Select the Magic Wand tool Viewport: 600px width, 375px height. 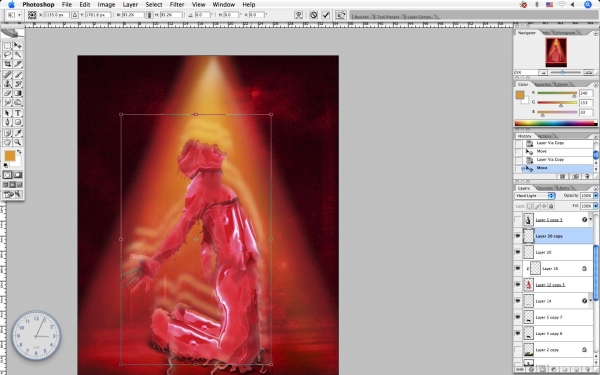click(x=18, y=55)
